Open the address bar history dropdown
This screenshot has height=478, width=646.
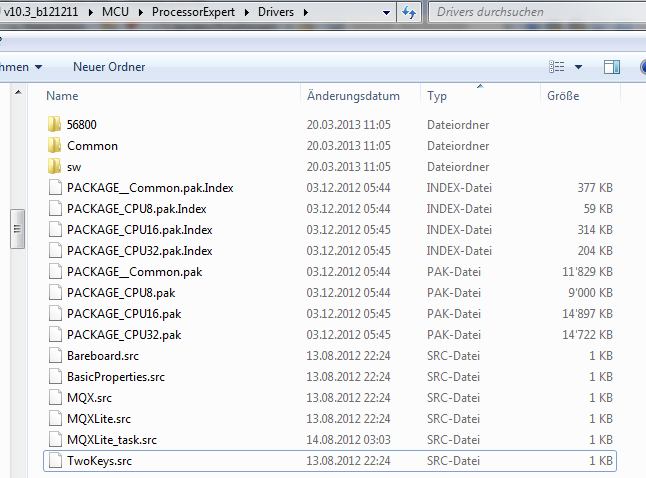point(386,12)
